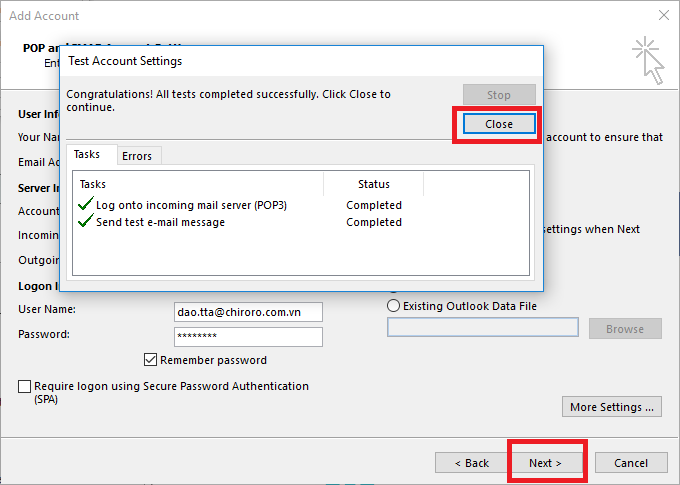Focus the User Name input field
The image size is (680, 485).
[247, 312]
